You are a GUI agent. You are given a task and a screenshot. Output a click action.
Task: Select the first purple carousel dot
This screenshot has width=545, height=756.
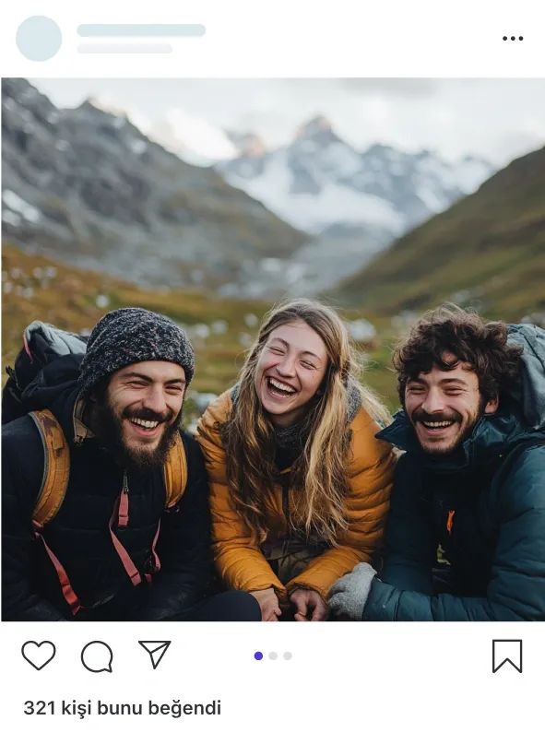point(258,656)
